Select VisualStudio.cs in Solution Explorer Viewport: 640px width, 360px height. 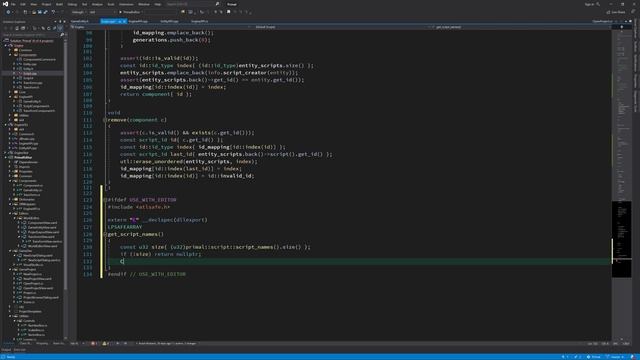[33, 265]
